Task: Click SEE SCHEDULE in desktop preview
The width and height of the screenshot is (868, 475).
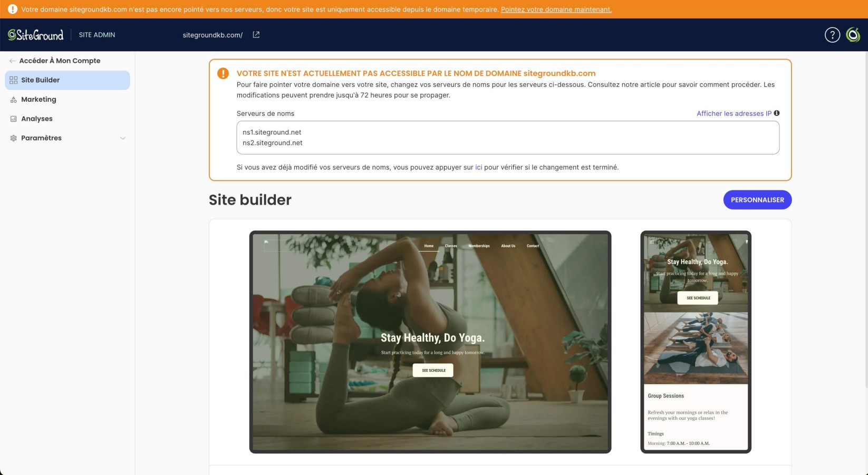Action: click(433, 370)
